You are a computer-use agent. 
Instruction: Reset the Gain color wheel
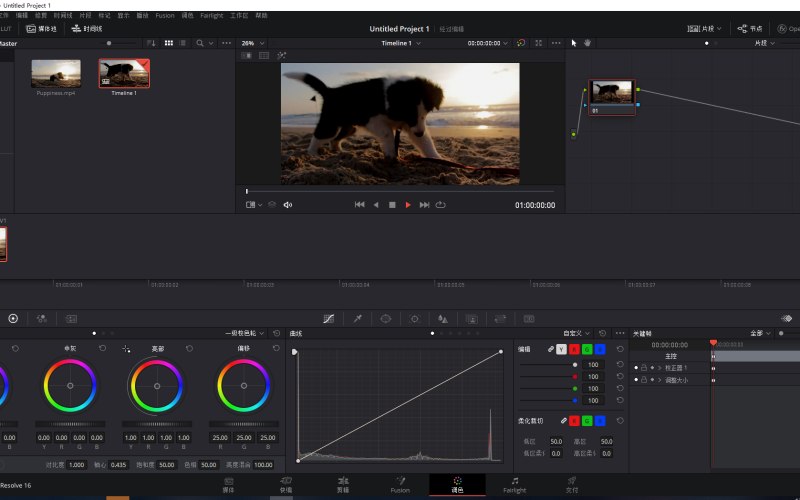point(189,348)
